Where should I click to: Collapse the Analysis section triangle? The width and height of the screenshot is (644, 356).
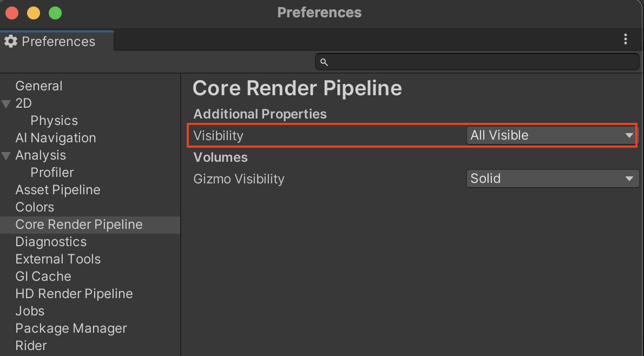click(6, 156)
